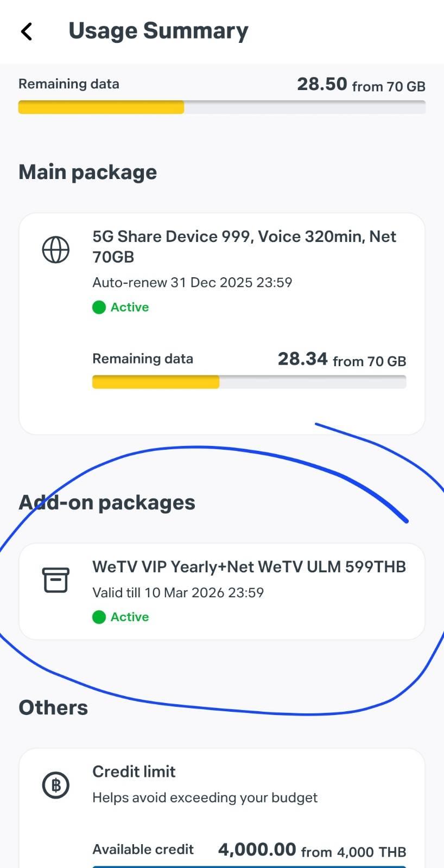Tap the Add-on packages section header

click(107, 502)
